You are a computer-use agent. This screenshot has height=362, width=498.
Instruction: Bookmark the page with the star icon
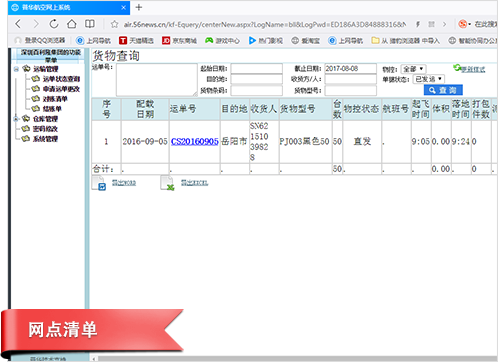(114, 24)
